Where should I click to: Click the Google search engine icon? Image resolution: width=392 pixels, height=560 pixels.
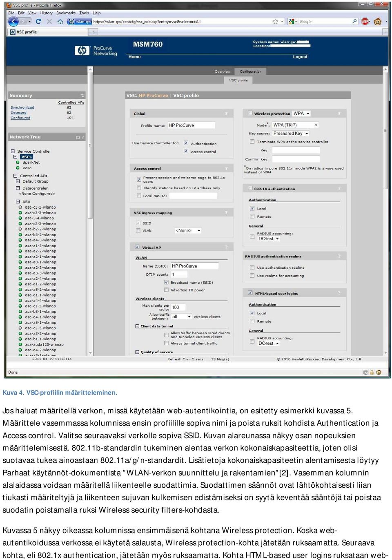tap(291, 22)
